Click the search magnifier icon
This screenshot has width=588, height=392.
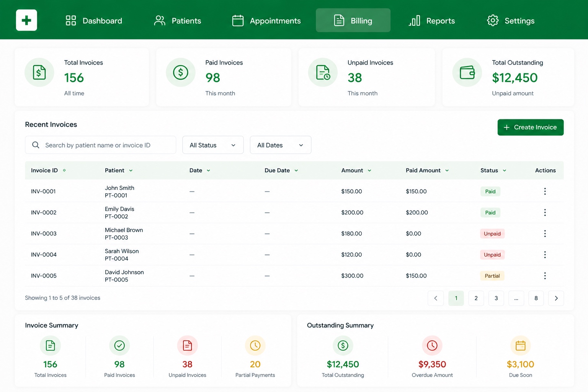point(36,145)
